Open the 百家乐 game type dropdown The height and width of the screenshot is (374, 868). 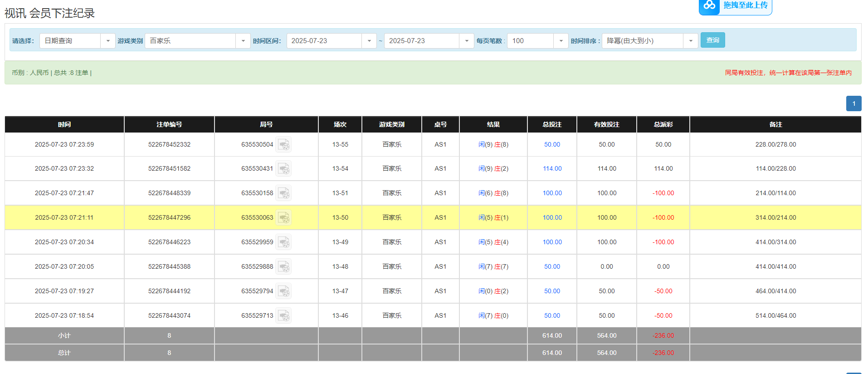tap(243, 41)
